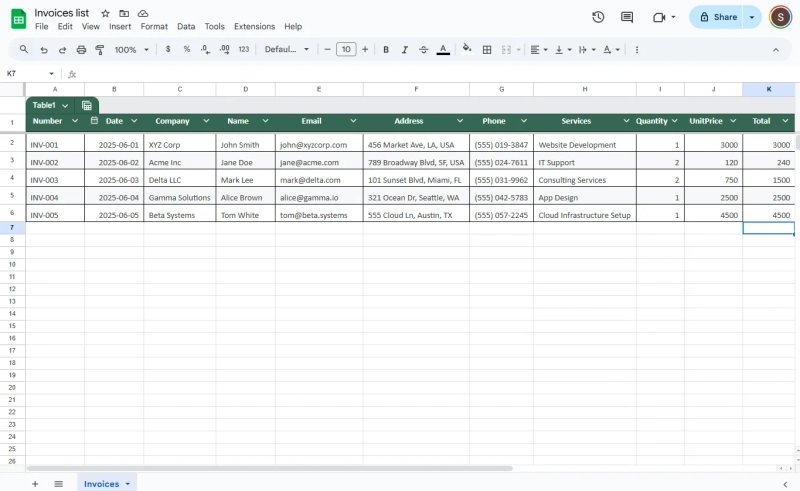The image size is (800, 491).
Task: Open the Data menu
Action: tap(186, 27)
